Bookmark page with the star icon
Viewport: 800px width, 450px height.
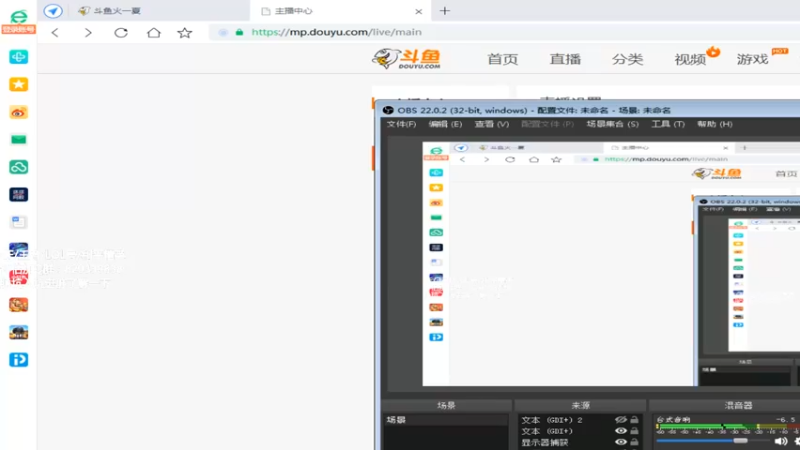[x=185, y=33]
